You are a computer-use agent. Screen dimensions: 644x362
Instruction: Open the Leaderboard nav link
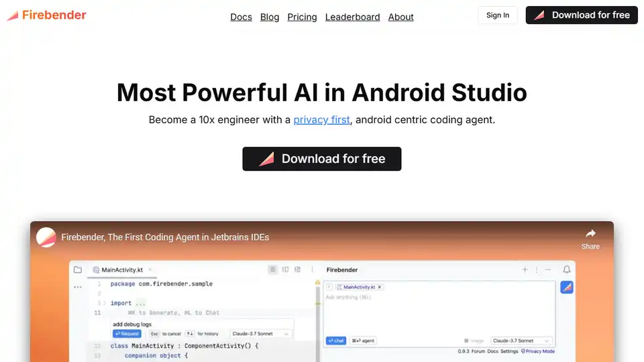coord(352,17)
